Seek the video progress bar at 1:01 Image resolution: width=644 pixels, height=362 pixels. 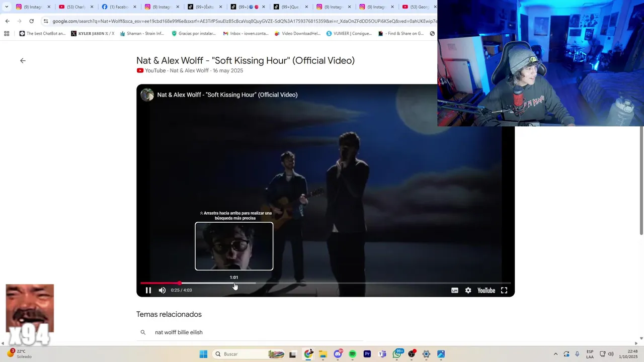pyautogui.click(x=234, y=283)
